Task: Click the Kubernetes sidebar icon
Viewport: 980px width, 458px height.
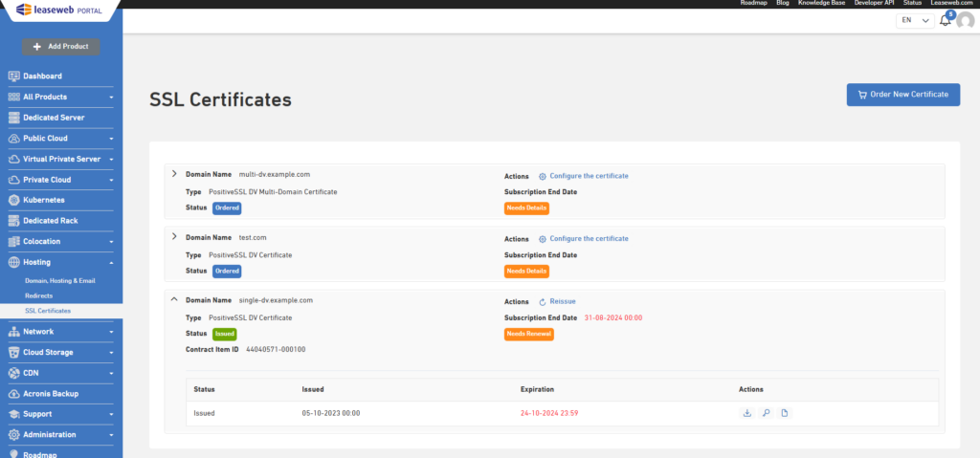Action: [x=14, y=200]
